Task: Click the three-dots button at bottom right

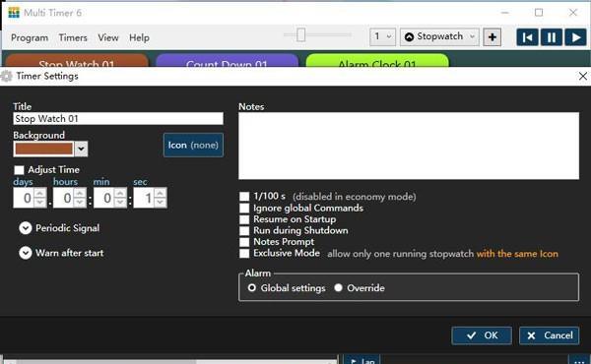Action: click(x=579, y=359)
